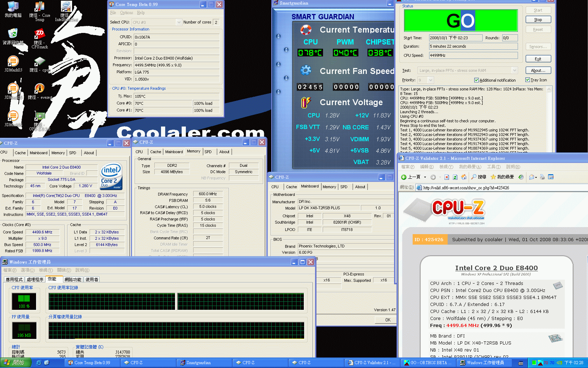Open the Recycle Bin desktop icon
The width and height of the screenshot is (588, 368).
pyautogui.click(x=13, y=36)
